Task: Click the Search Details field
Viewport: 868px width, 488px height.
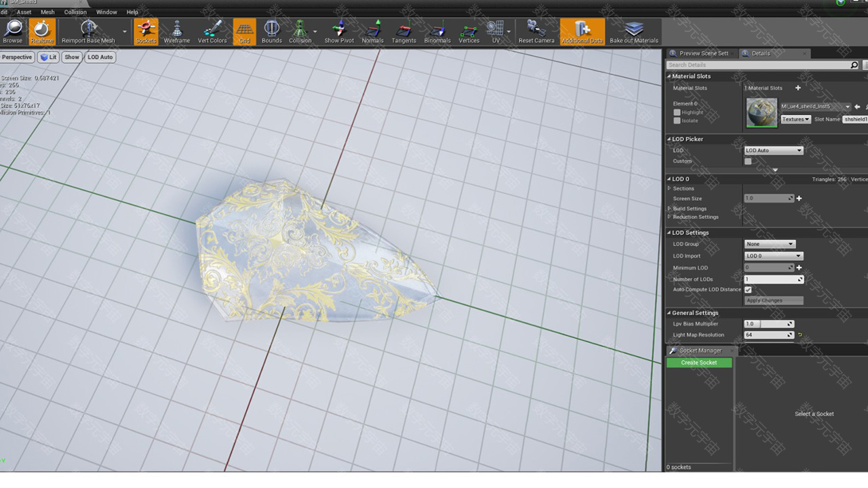Action: coord(758,65)
